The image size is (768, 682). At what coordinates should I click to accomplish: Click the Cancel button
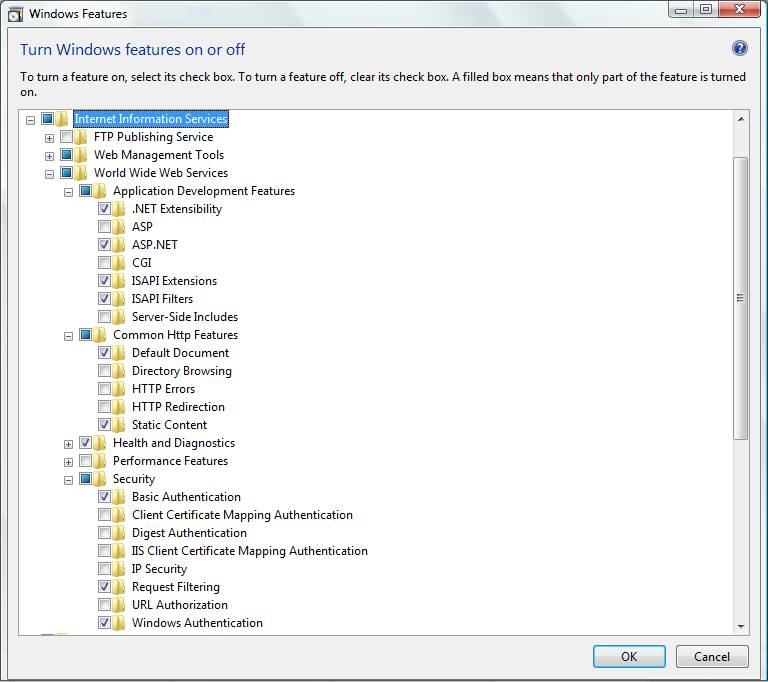(x=712, y=657)
